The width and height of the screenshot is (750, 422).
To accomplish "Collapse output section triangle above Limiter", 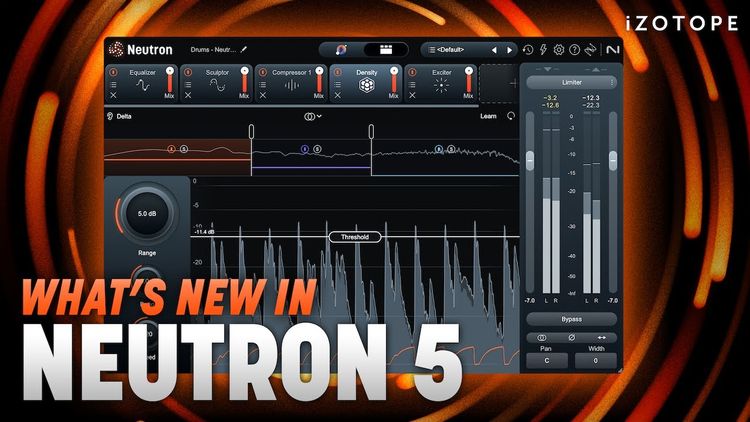I will (x=595, y=69).
